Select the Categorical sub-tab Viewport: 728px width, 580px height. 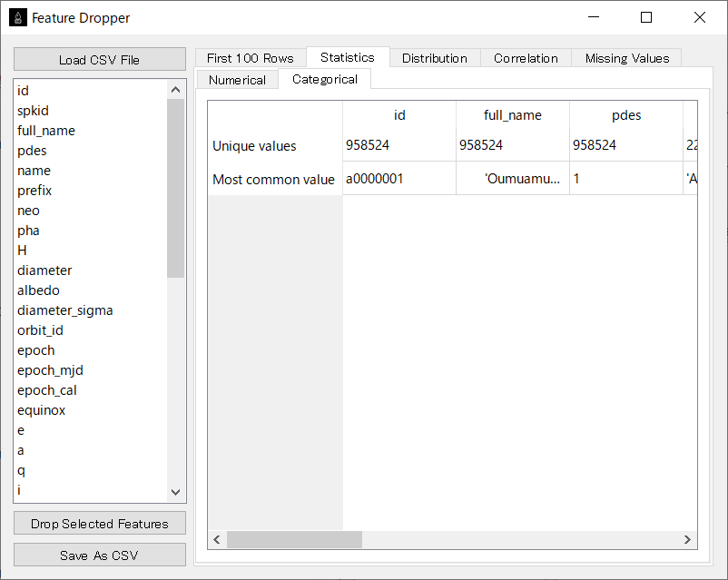[x=325, y=79]
